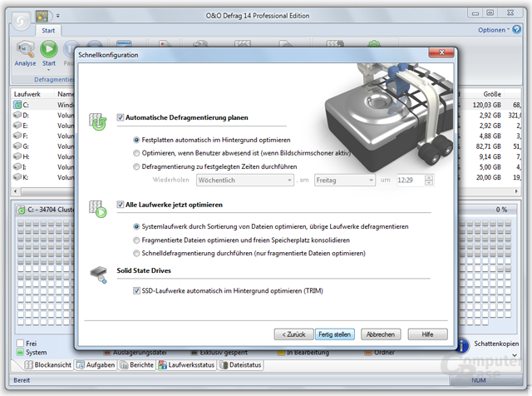Image resolution: width=532 pixels, height=396 pixels.
Task: Select drive C: icon in list
Action: click(17, 105)
